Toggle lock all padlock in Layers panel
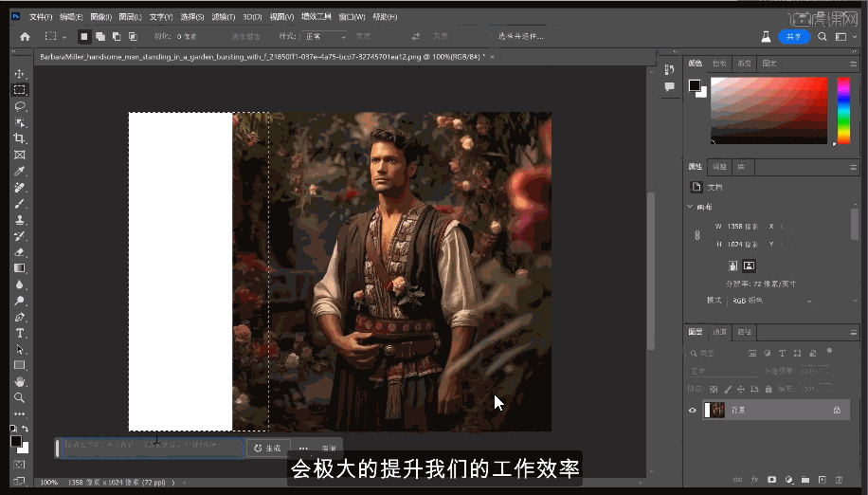The image size is (868, 495). point(769,389)
